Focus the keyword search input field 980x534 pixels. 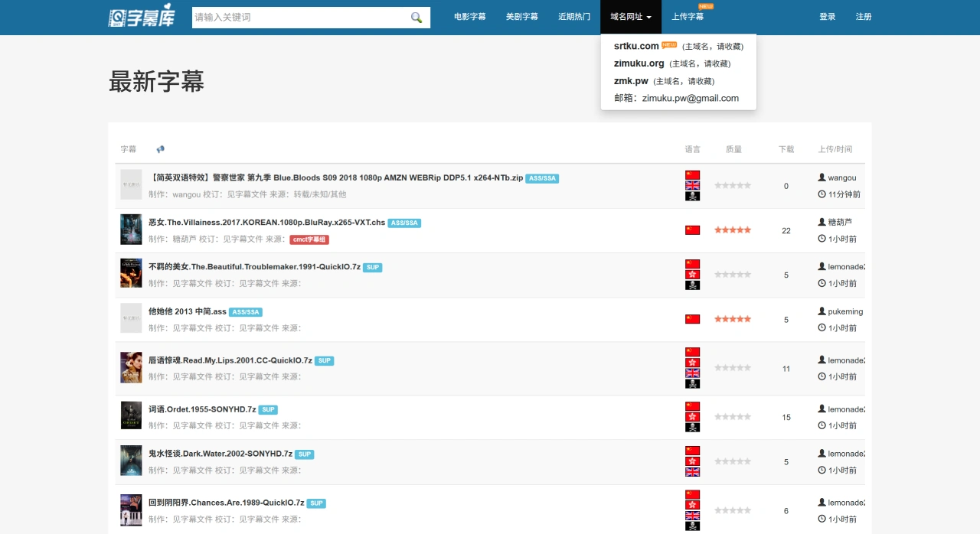300,18
